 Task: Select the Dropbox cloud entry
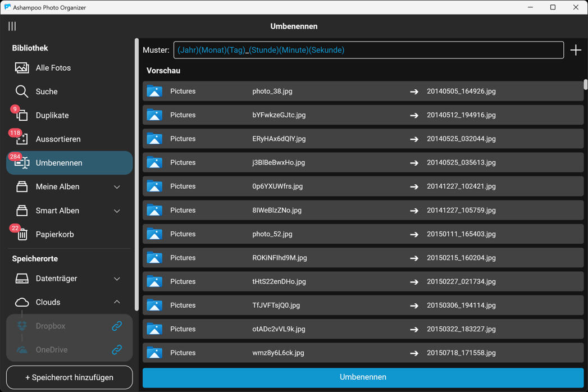point(70,326)
